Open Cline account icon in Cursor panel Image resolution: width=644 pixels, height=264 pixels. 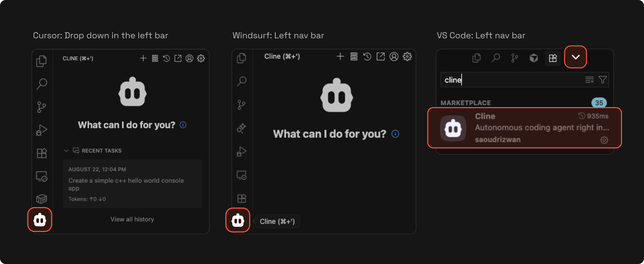click(x=189, y=58)
